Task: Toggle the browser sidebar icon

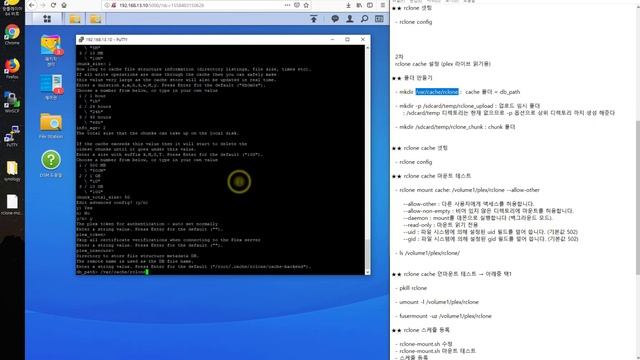Action: 370,5
